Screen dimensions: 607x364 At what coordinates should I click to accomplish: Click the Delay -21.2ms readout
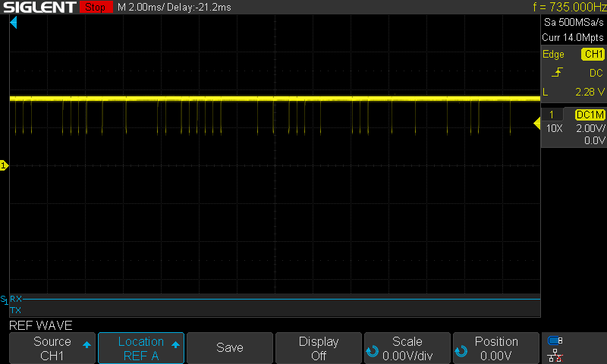tap(199, 7)
